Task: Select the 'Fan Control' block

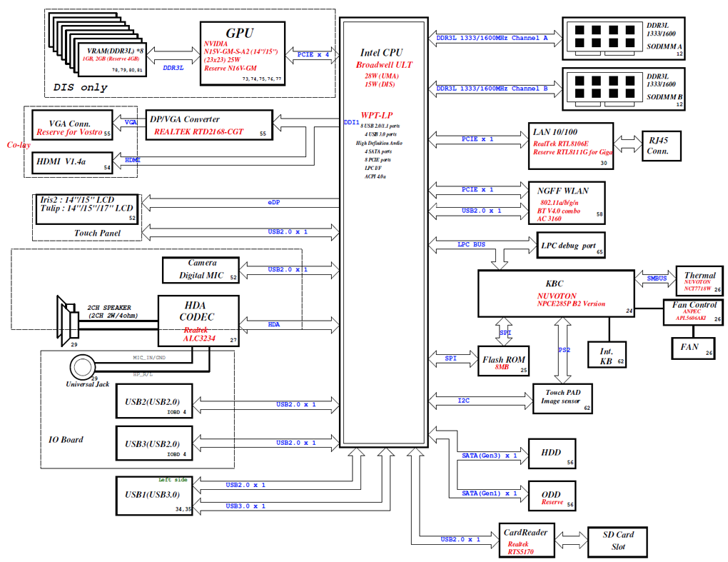Action: pos(693,312)
